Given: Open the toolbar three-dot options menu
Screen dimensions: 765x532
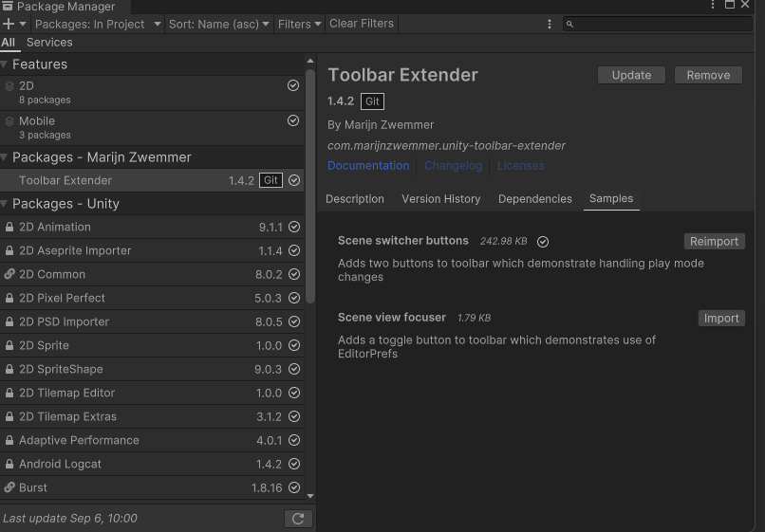Looking at the screenshot, I should (x=550, y=24).
